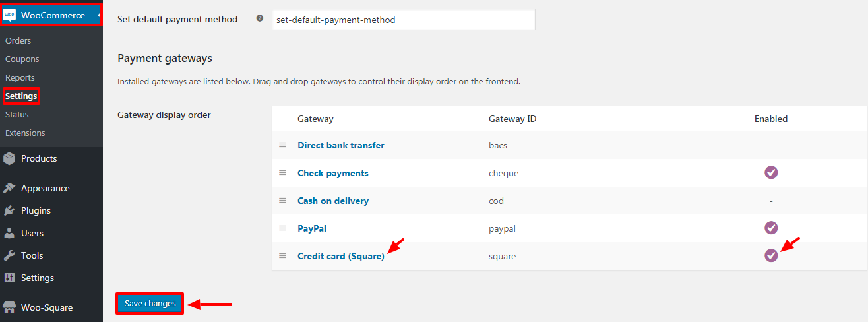Toggle enabled checkmark for Check payments
Viewport: 868px width, 322px height.
coord(771,172)
